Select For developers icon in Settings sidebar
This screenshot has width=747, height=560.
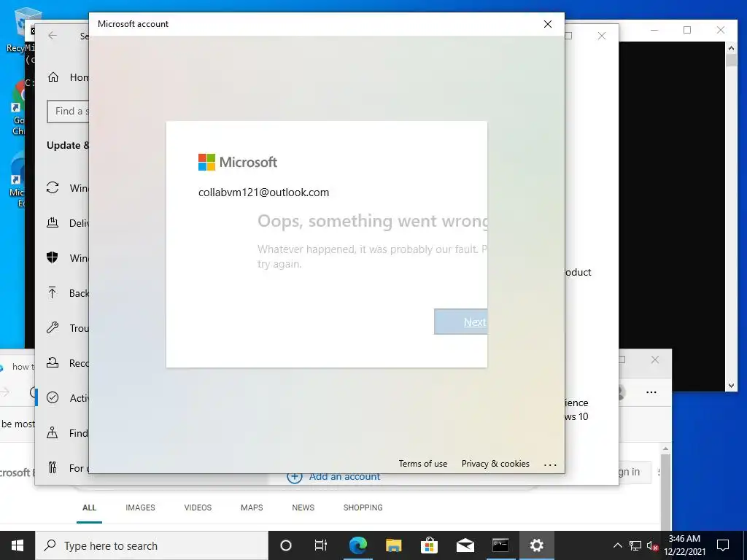(x=53, y=467)
